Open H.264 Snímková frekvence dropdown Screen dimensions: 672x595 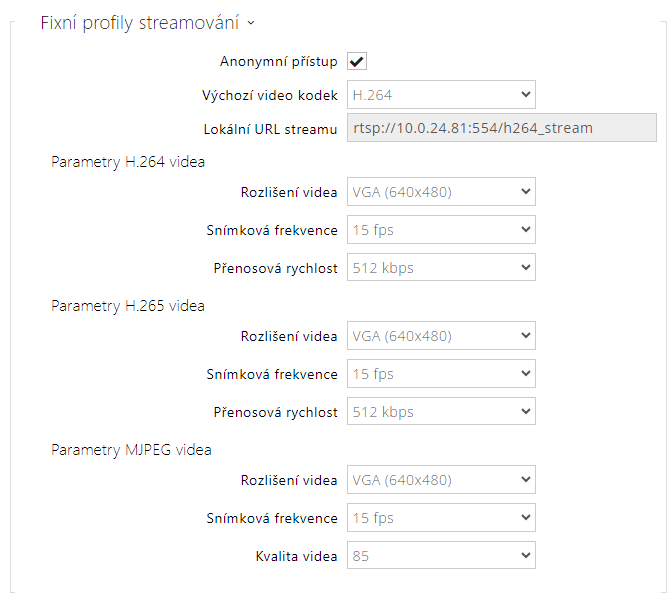(441, 230)
